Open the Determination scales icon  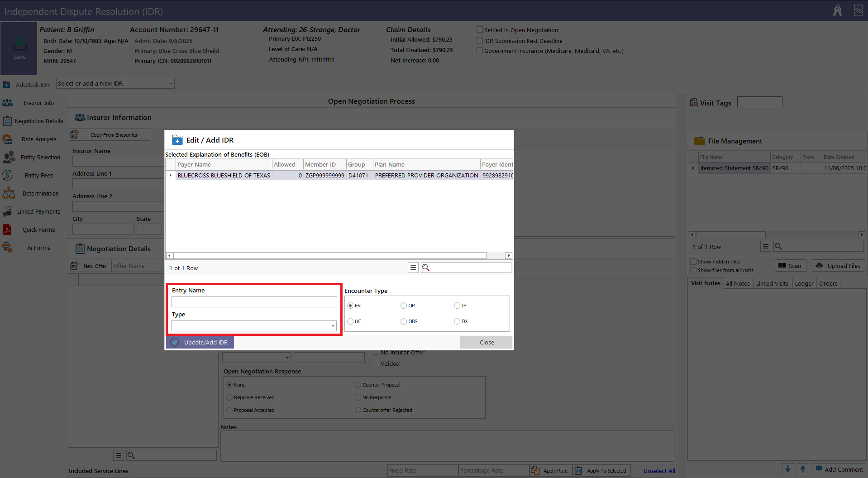9,194
